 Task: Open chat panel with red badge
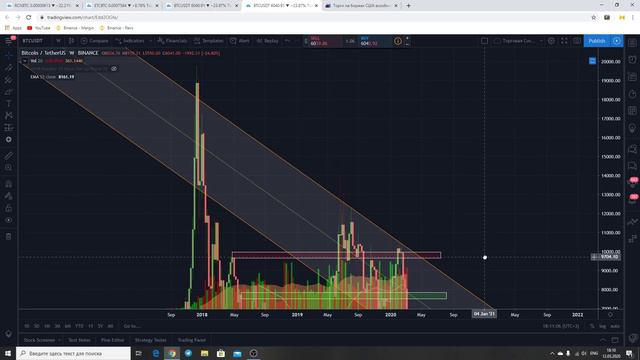pyautogui.click(x=632, y=182)
